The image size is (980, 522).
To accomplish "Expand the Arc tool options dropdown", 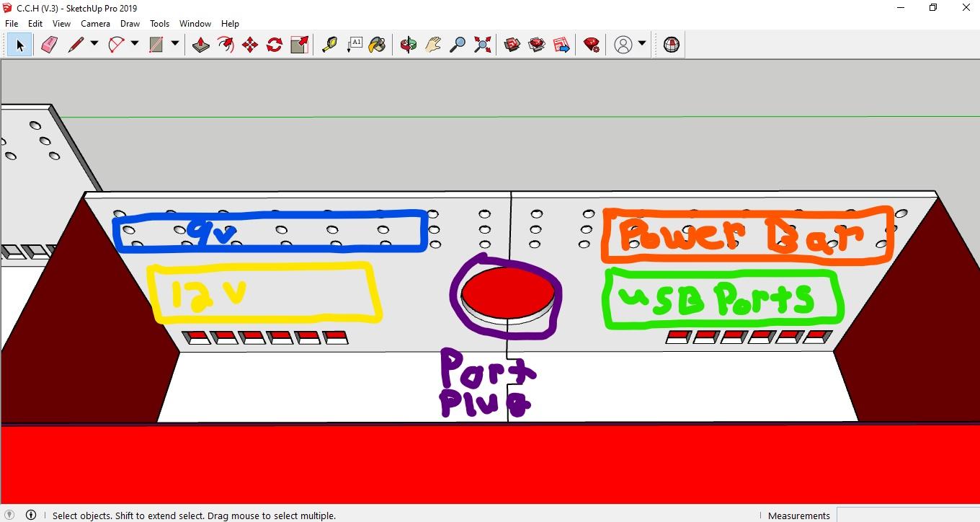I will click(x=134, y=45).
